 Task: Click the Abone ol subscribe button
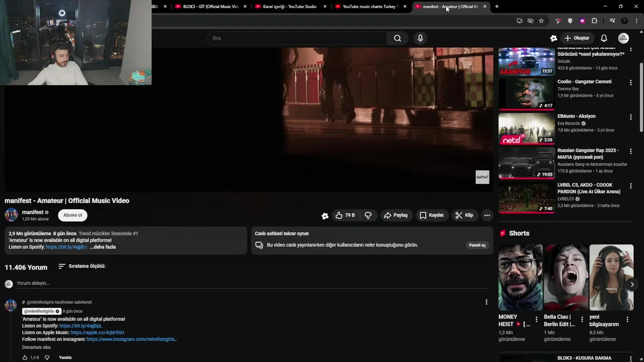pyautogui.click(x=72, y=215)
